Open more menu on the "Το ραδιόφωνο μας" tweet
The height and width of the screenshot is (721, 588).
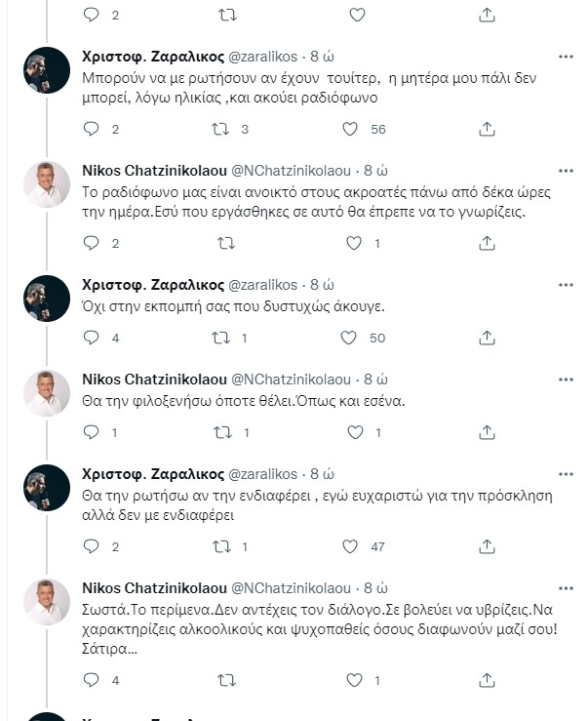(566, 170)
